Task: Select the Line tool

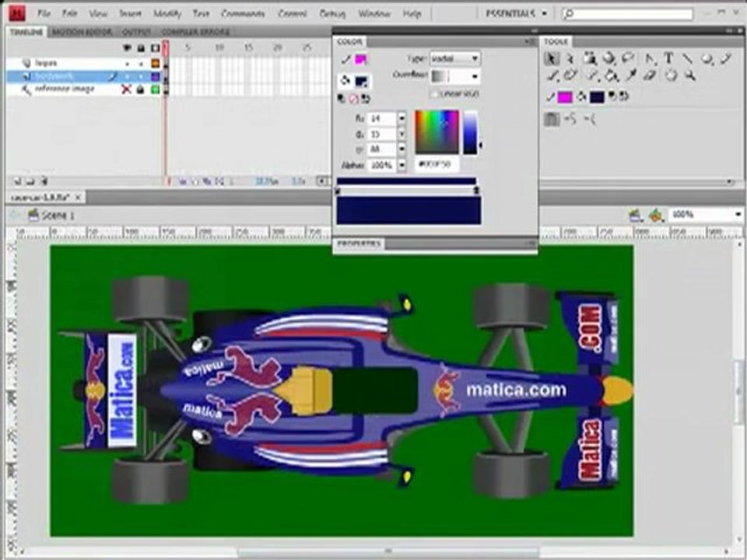Action: click(687, 58)
